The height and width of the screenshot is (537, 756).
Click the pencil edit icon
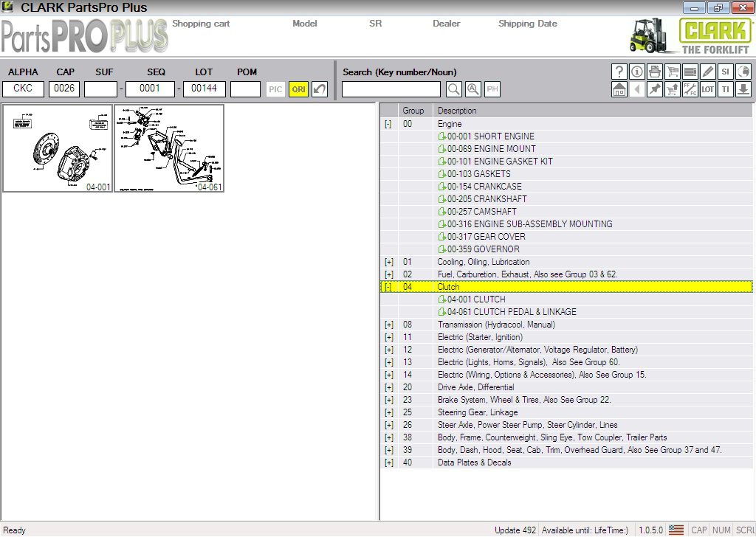tap(708, 72)
